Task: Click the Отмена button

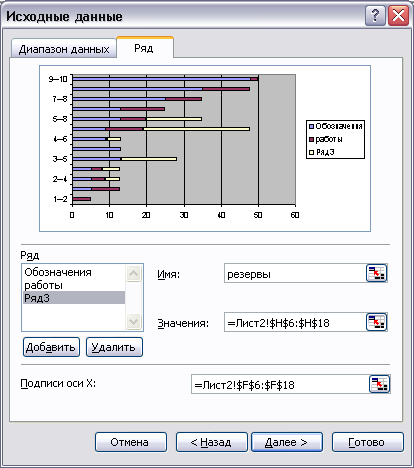Action: coord(131,442)
